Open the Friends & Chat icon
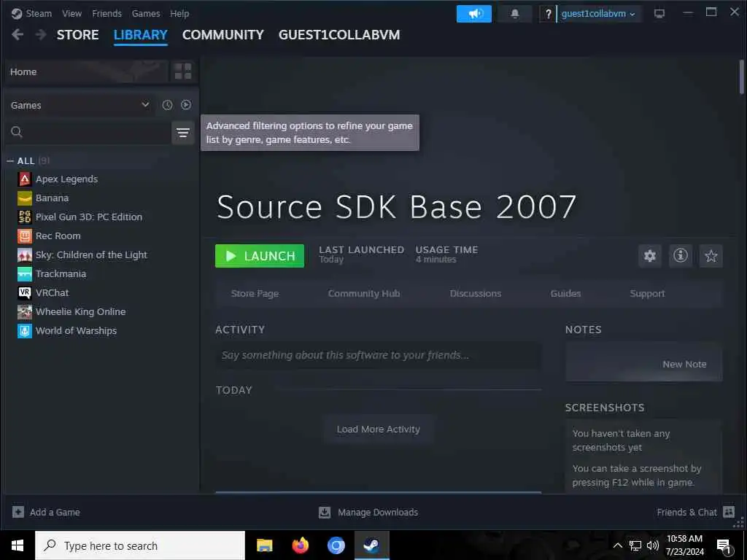Viewport: 747px width, 560px height. [x=729, y=512]
